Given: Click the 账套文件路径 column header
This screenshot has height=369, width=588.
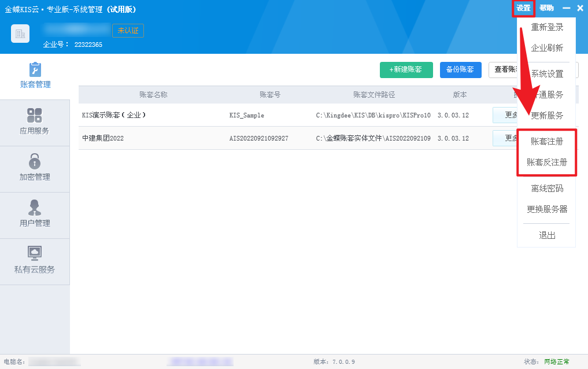Looking at the screenshot, I should point(374,95).
